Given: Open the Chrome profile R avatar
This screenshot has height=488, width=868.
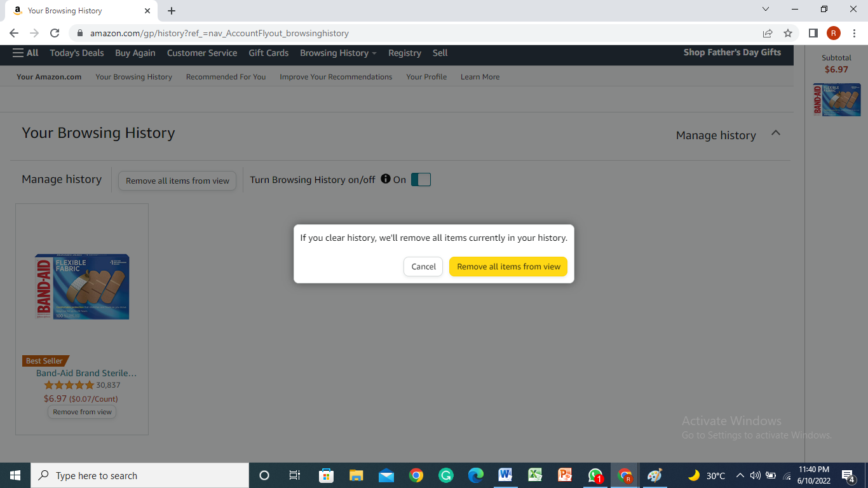Looking at the screenshot, I should (x=833, y=33).
